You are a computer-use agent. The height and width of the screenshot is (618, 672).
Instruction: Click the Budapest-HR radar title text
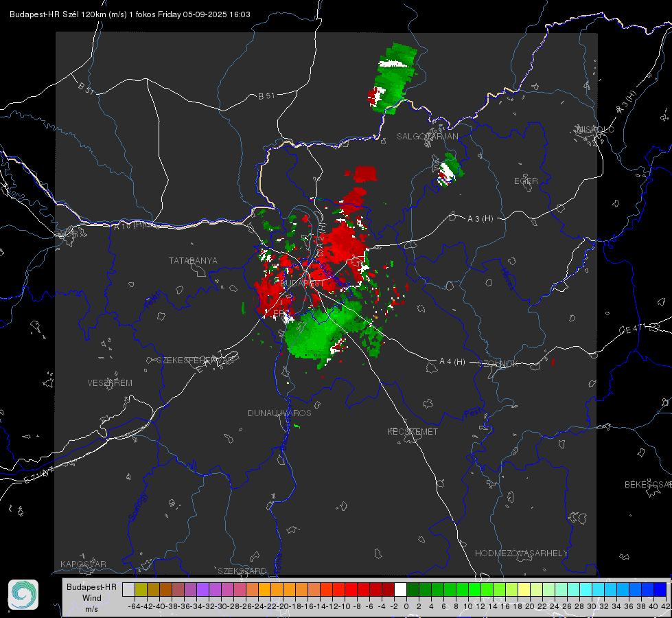click(130, 14)
